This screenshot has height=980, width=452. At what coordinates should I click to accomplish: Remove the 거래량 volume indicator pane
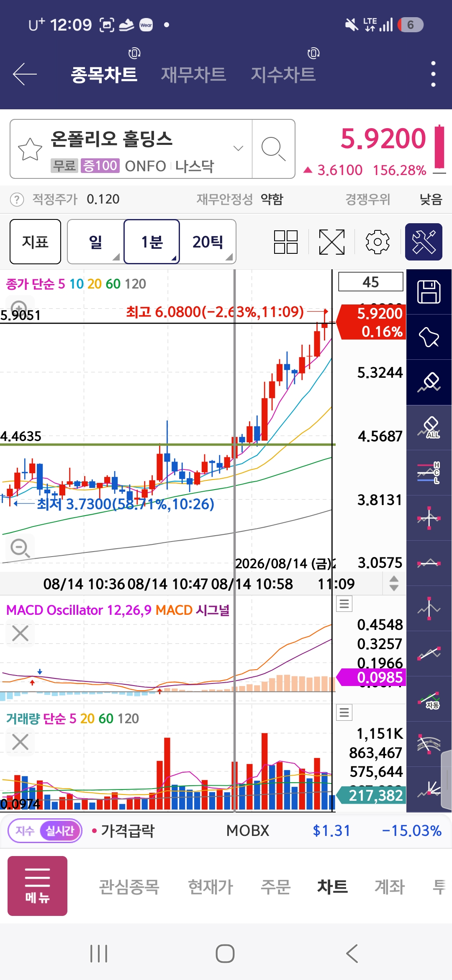coord(20,742)
